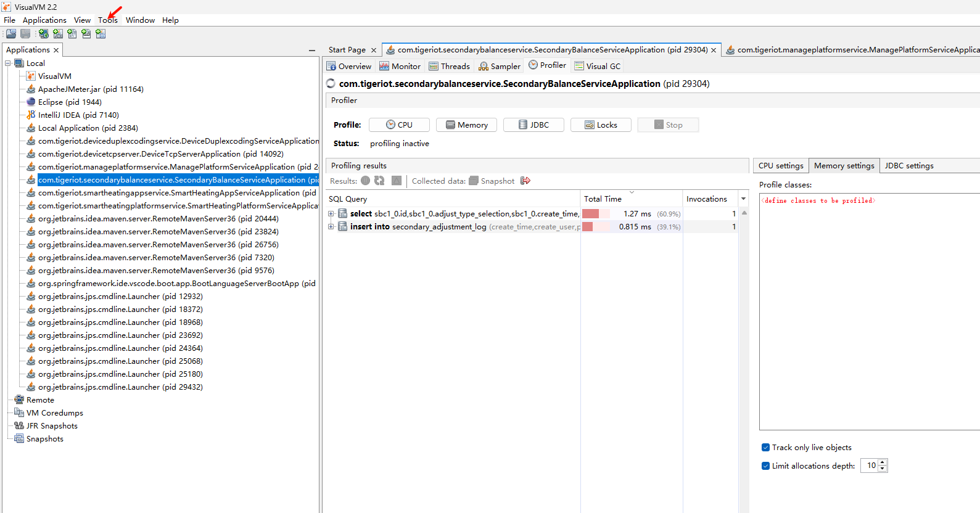Click the Profile classes text area
The height and width of the screenshot is (513, 980).
pyautogui.click(x=870, y=311)
